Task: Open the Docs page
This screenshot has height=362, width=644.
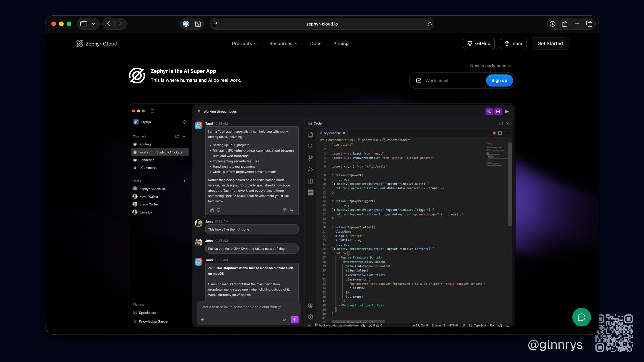Action: (316, 44)
